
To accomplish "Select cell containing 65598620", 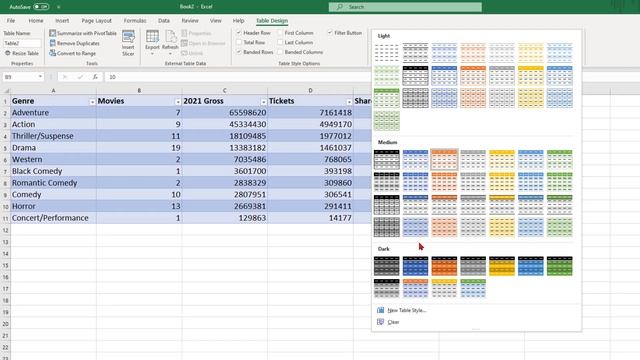I will pyautogui.click(x=224, y=113).
